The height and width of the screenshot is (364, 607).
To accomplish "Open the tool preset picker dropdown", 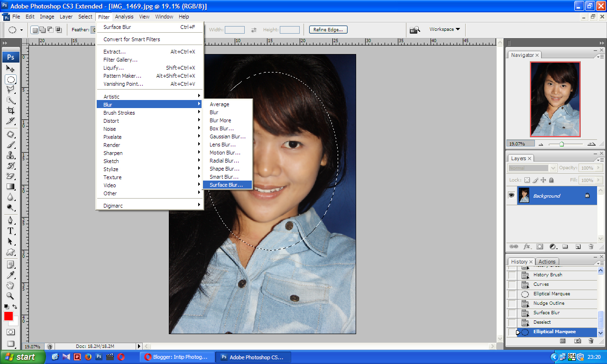I will click(x=21, y=30).
